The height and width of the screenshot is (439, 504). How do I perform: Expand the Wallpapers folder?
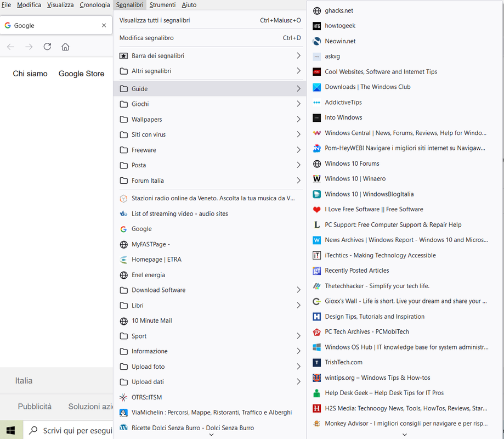click(x=210, y=119)
